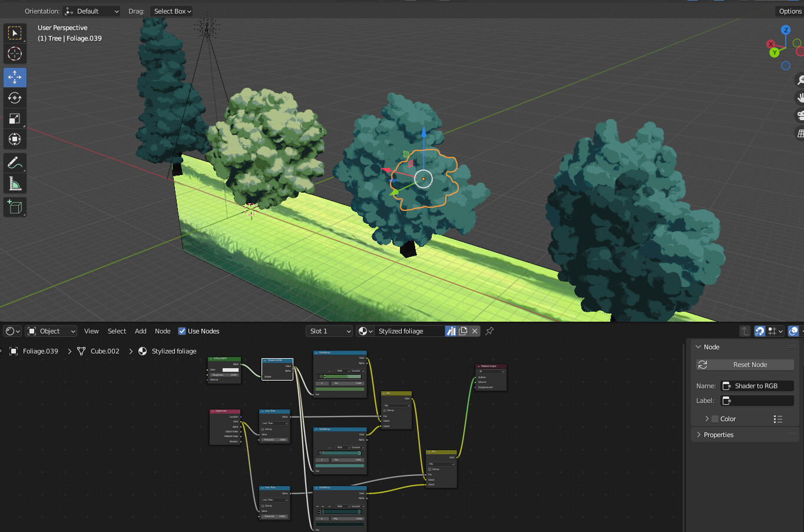
Task: Activate the 3D Cursor tool
Action: (15, 54)
